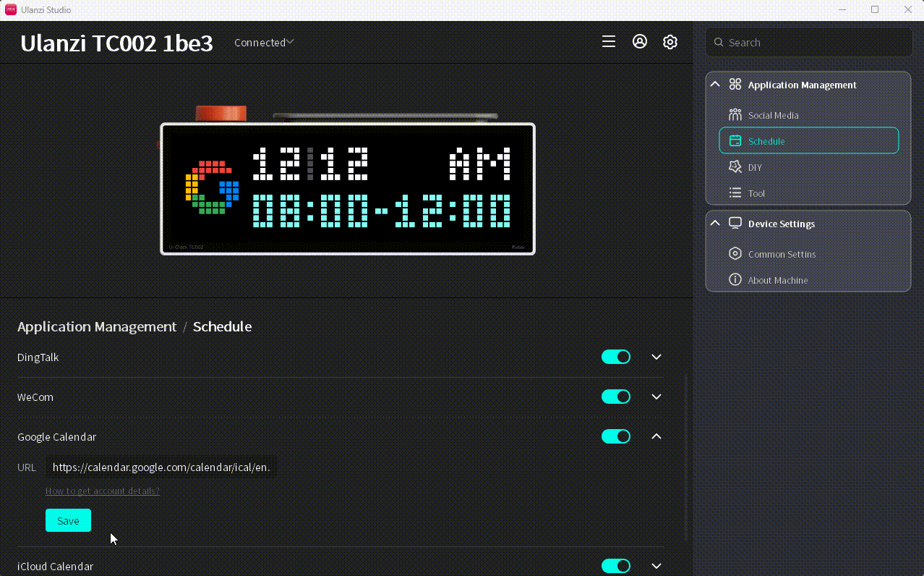Turn off the Google Calendar toggle

(616, 436)
